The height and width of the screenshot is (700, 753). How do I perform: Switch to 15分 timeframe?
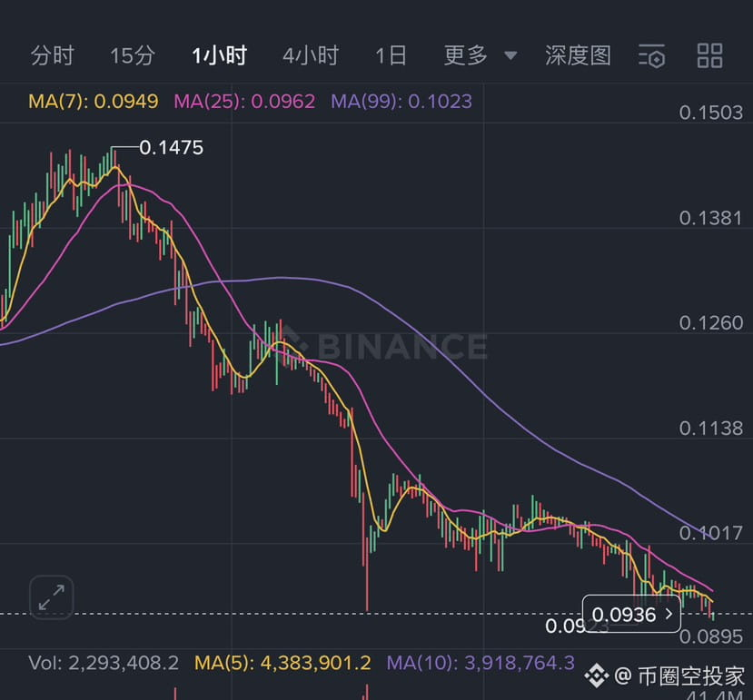point(133,55)
